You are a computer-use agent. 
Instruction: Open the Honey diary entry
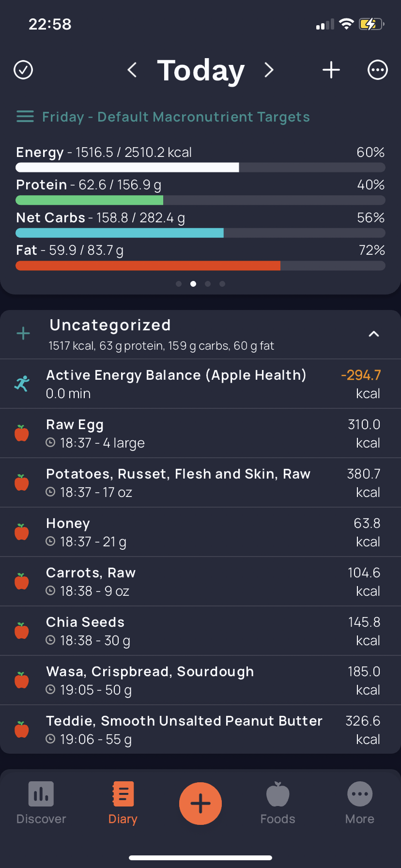200,532
